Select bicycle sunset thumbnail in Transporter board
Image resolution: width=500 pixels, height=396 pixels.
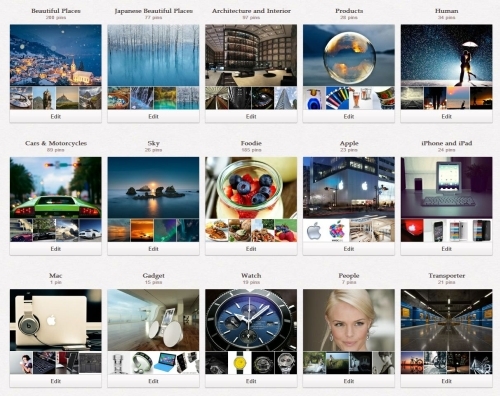412,363
